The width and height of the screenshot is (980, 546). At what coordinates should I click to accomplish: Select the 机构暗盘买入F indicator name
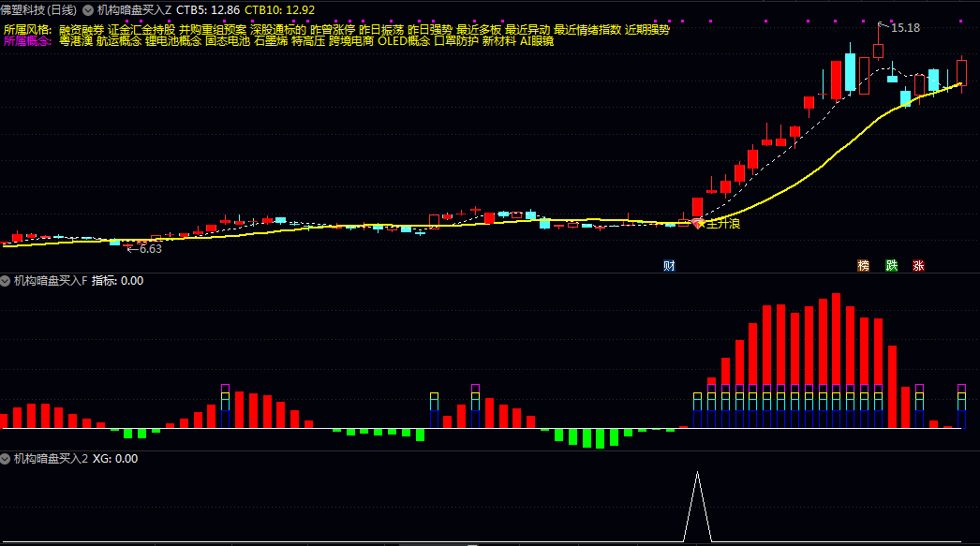(51, 281)
